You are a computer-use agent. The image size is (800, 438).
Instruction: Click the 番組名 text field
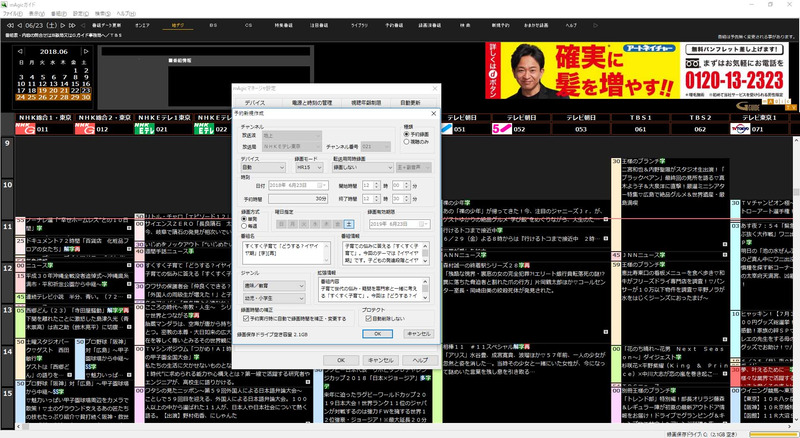coord(286,253)
